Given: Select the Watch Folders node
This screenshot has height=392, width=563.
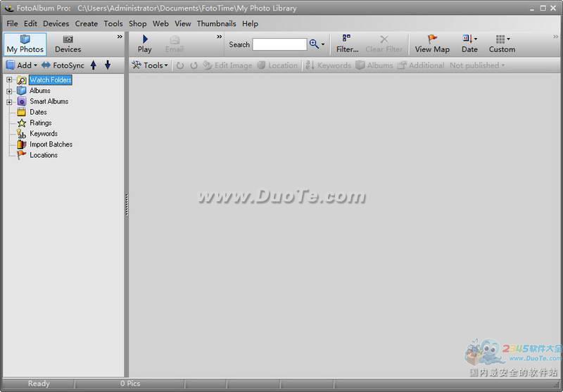Looking at the screenshot, I should (x=50, y=80).
